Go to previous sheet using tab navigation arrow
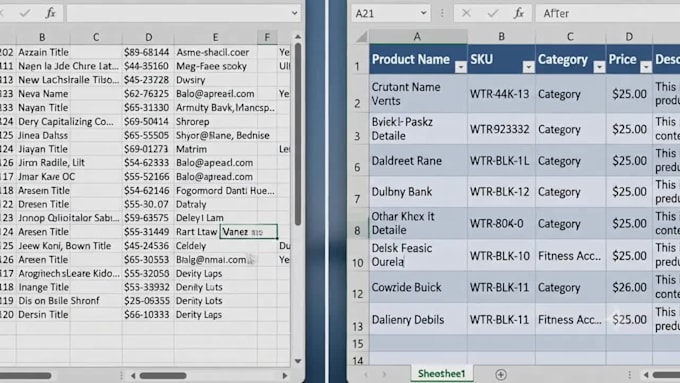This screenshot has height=383, width=680. point(366,374)
